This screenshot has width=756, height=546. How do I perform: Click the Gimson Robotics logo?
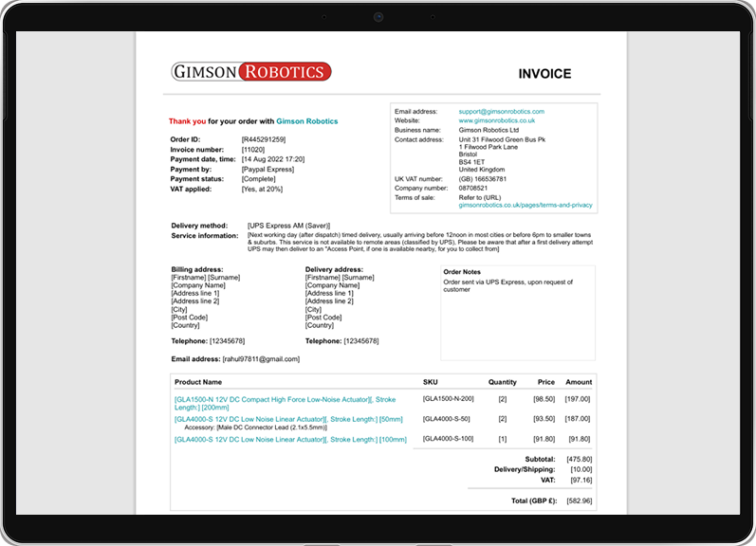pos(250,71)
